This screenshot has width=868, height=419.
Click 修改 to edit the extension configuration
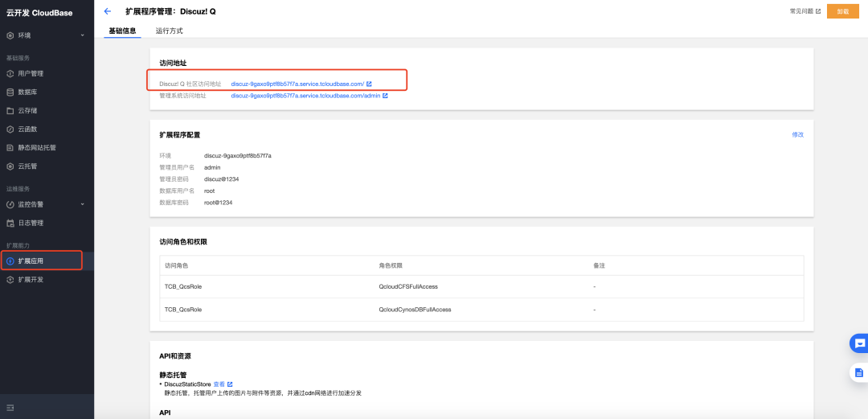(797, 134)
